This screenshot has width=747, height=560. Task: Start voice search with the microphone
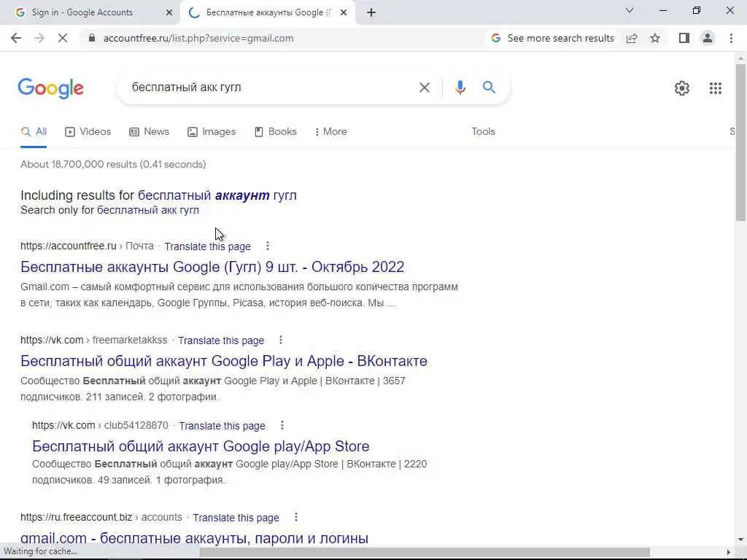click(460, 87)
